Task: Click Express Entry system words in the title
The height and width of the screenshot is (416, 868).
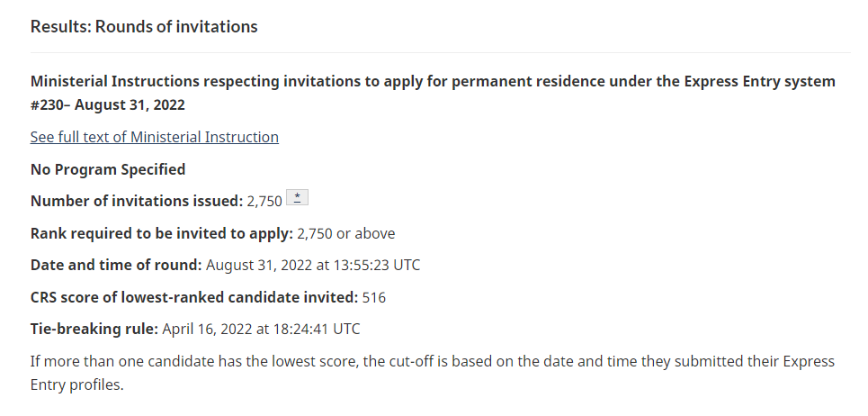Action: [x=759, y=81]
